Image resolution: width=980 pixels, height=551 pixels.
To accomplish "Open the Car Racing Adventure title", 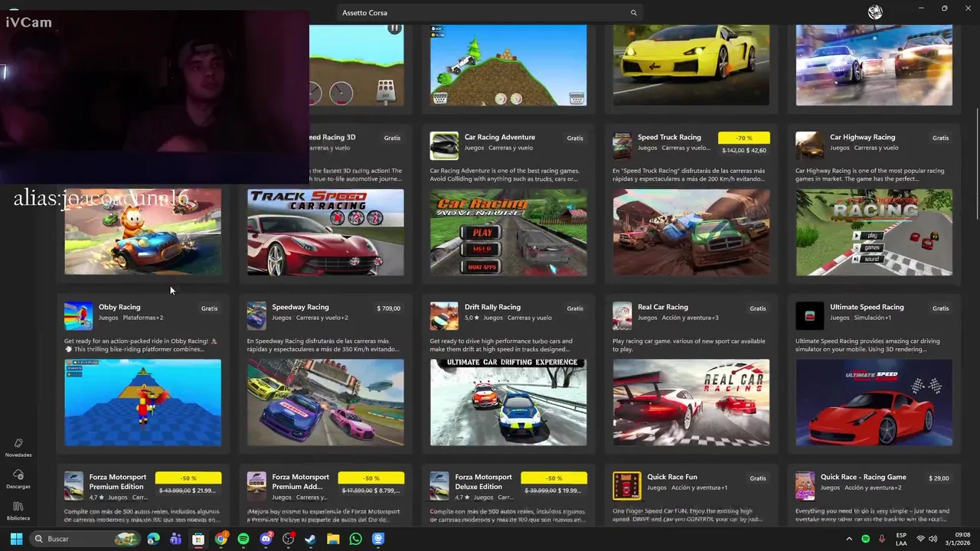I will click(500, 137).
